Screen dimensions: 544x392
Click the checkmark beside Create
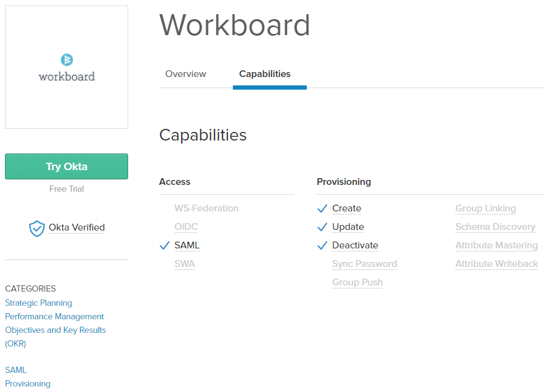322,208
